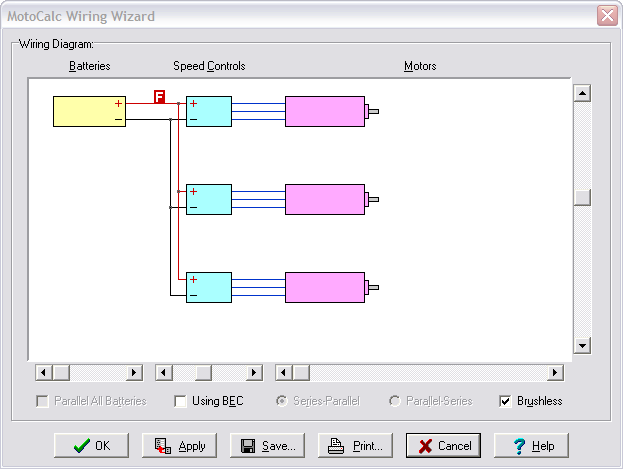This screenshot has height=469, width=623.
Task: Click the red fuse F icon on the positive wire
Action: click(159, 97)
